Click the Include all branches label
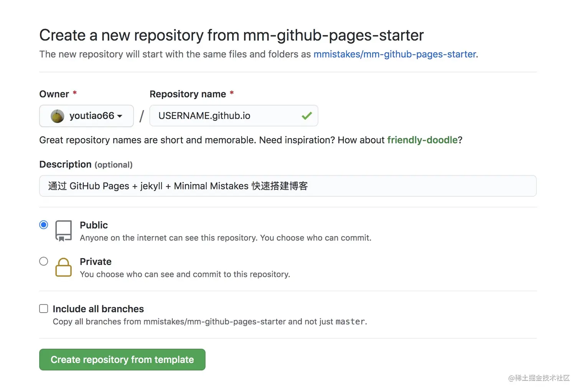580x392 pixels. 98,309
